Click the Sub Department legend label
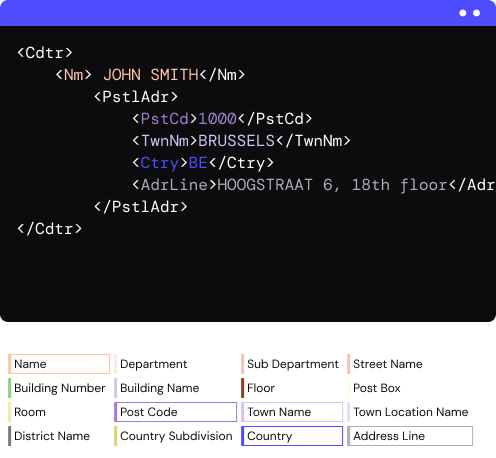Viewport: 496px width, 458px height. tap(293, 364)
